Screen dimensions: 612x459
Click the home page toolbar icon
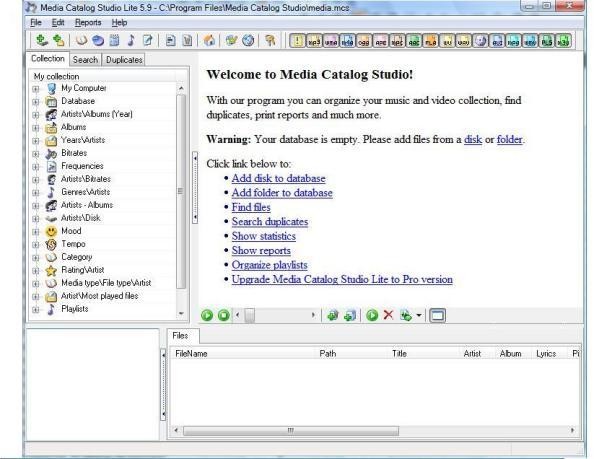pyautogui.click(x=209, y=40)
